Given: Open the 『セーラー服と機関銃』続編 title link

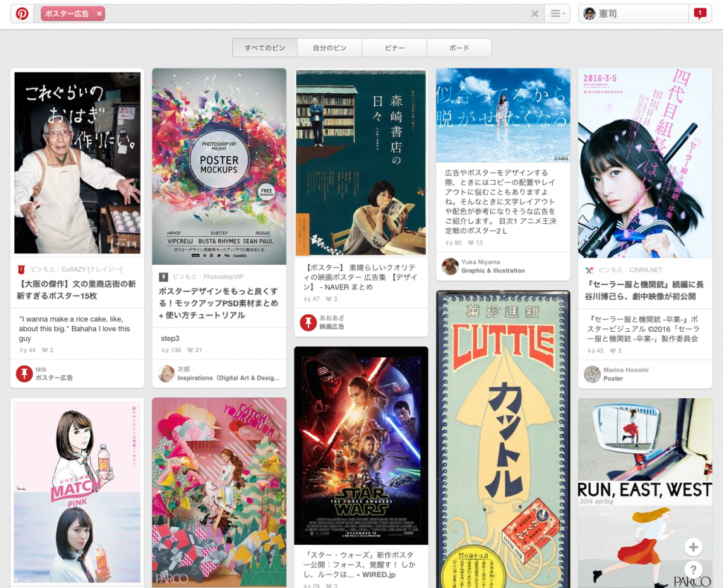Looking at the screenshot, I should [645, 290].
